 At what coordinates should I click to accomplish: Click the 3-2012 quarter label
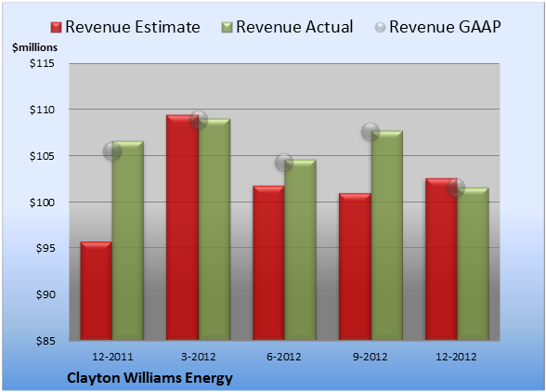pos(199,357)
